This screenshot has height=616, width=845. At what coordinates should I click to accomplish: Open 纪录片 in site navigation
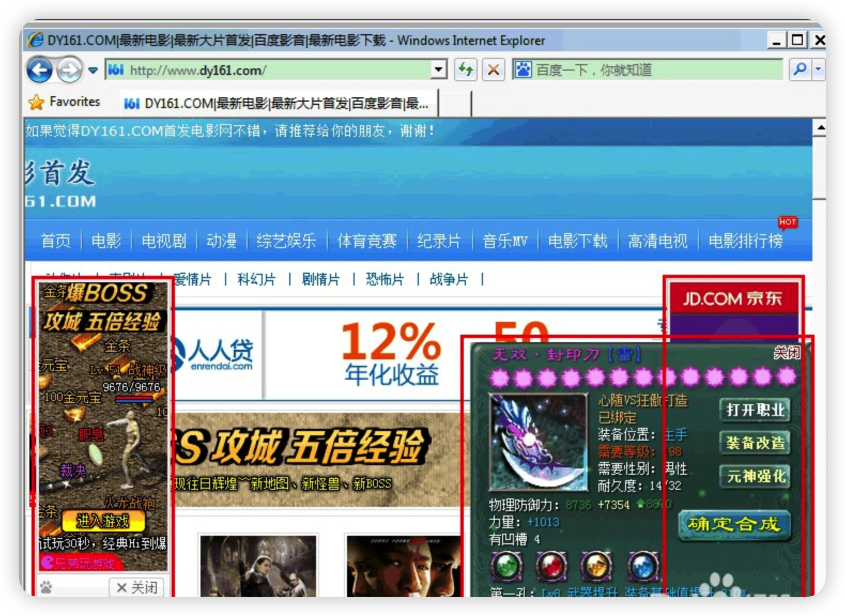[439, 241]
